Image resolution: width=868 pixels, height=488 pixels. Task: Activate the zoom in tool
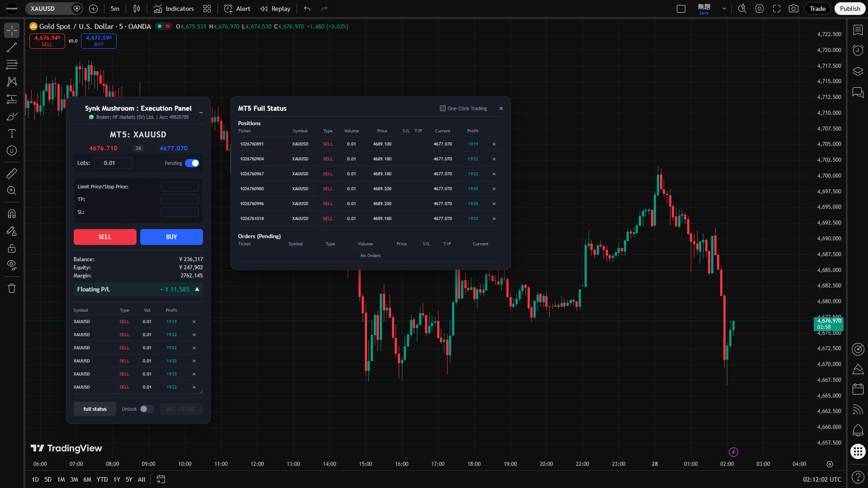click(12, 190)
